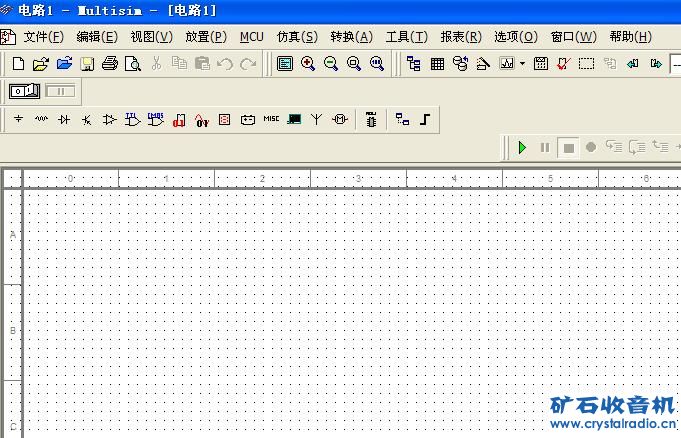681x438 pixels.
Task: Click forward annotate to Ultiboard icon
Action: click(656, 64)
